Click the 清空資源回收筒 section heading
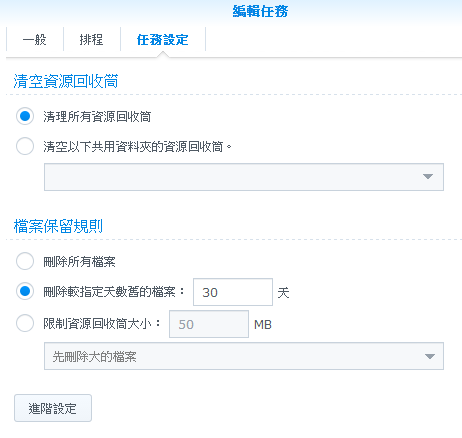This screenshot has height=438, width=462. 66,81
